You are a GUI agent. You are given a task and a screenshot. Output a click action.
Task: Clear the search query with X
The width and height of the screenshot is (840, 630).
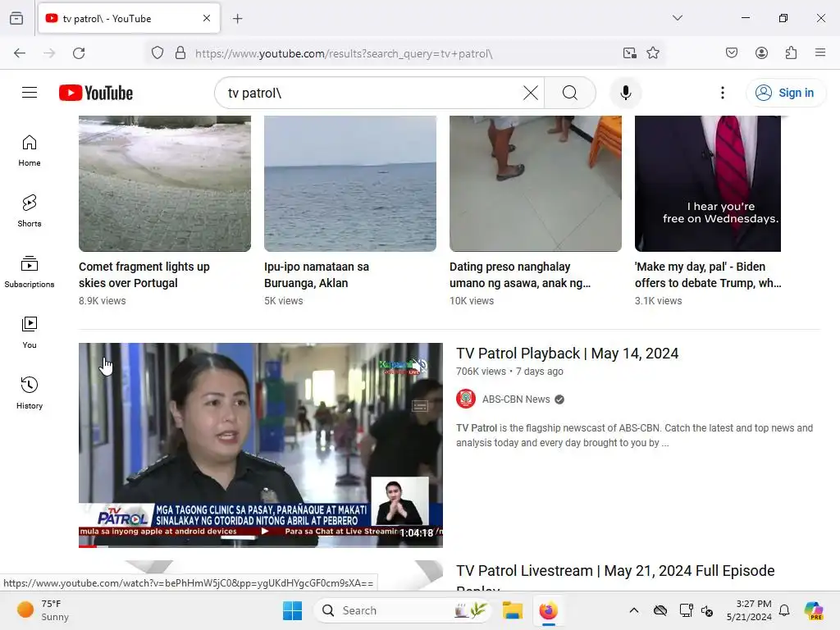tap(531, 93)
